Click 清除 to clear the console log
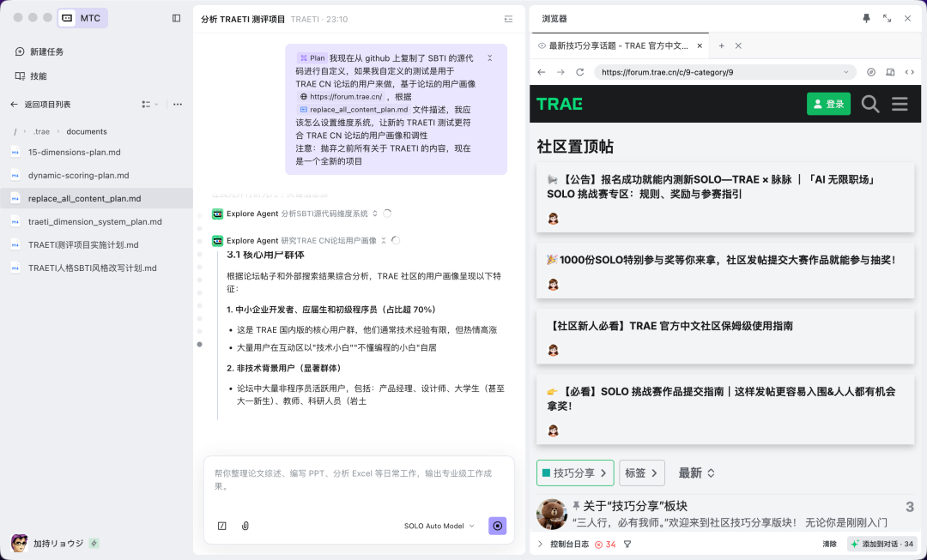This screenshot has width=927, height=560. tap(827, 544)
